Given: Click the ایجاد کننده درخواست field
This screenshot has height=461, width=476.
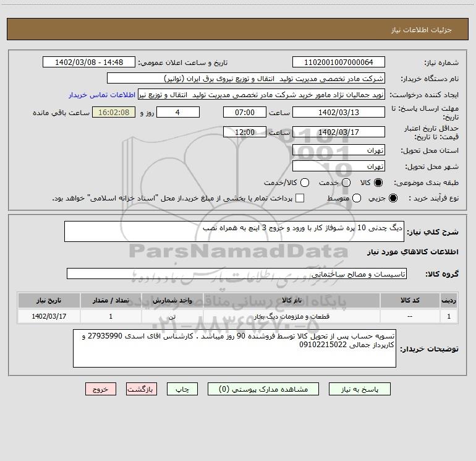Looking at the screenshot, I should [x=261, y=95].
